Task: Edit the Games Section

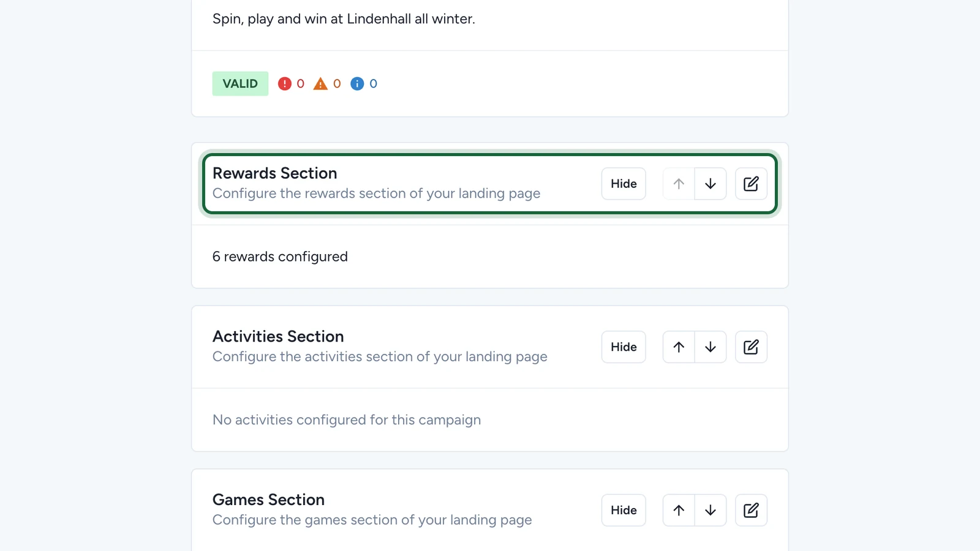Action: (x=751, y=511)
